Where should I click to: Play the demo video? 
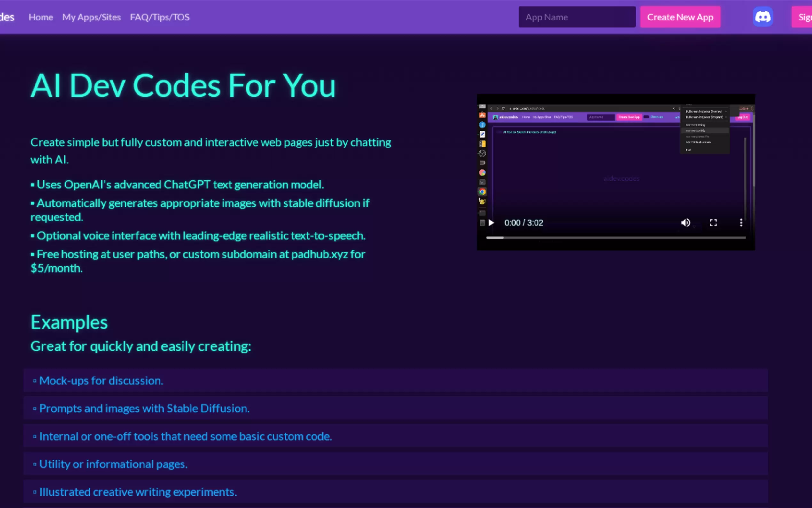click(x=491, y=223)
